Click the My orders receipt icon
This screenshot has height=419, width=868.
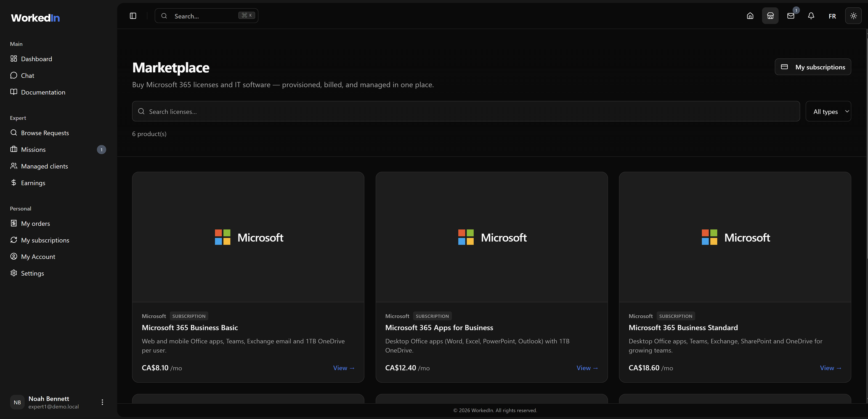click(x=13, y=223)
